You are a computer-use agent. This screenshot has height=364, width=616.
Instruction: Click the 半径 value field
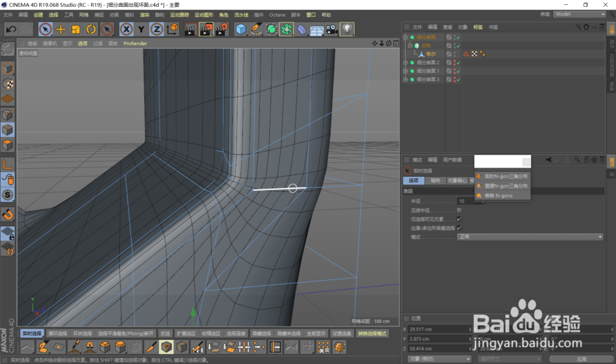[x=471, y=201]
